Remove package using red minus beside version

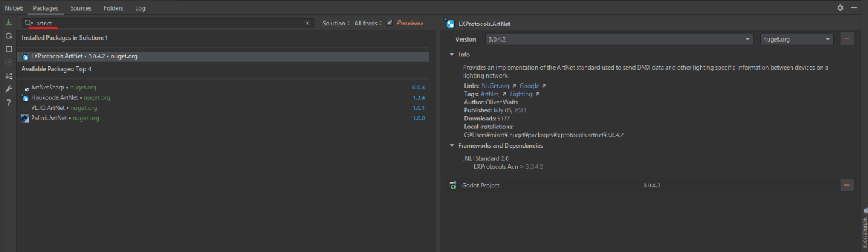tap(847, 39)
